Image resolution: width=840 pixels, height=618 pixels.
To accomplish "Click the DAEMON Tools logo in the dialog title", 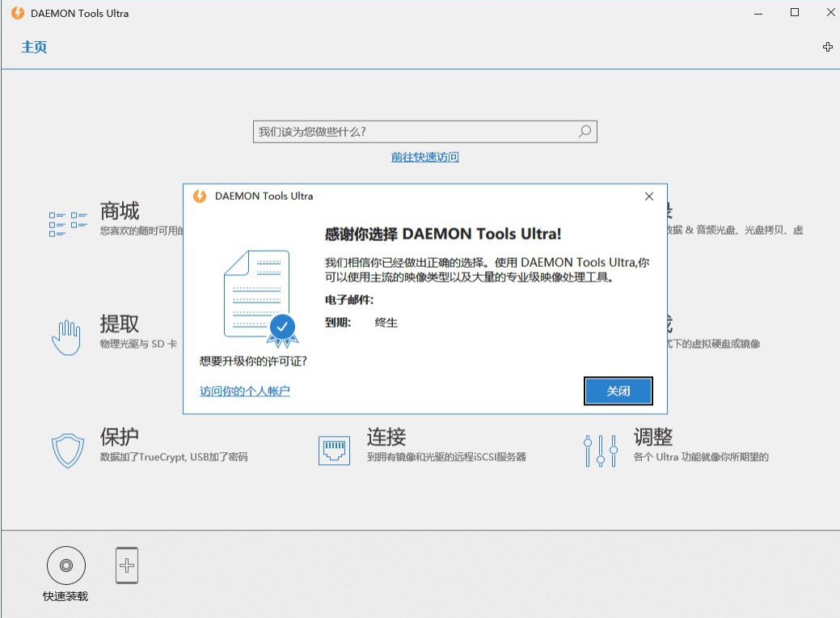I will point(200,197).
